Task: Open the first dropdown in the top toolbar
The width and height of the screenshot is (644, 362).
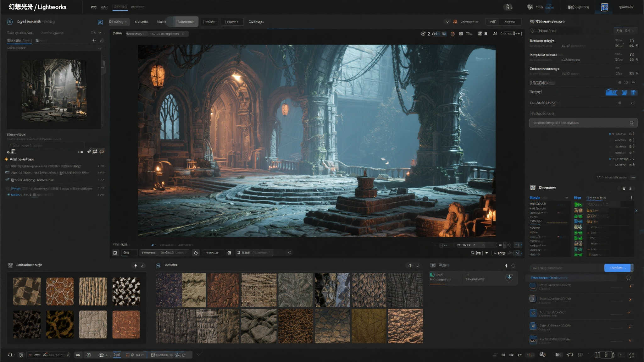Action: coord(119,22)
